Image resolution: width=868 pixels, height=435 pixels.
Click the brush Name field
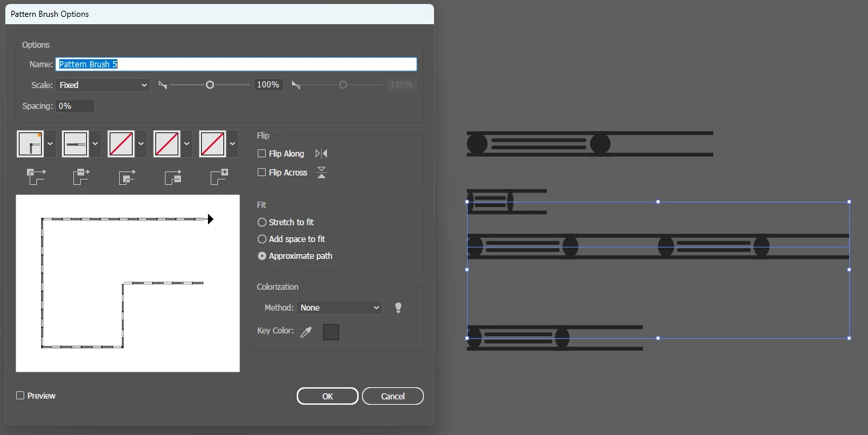236,65
